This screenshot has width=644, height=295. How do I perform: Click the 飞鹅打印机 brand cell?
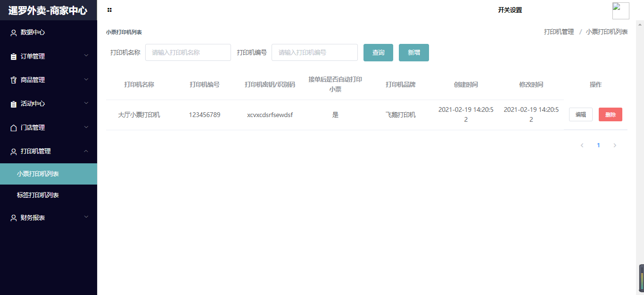point(401,115)
